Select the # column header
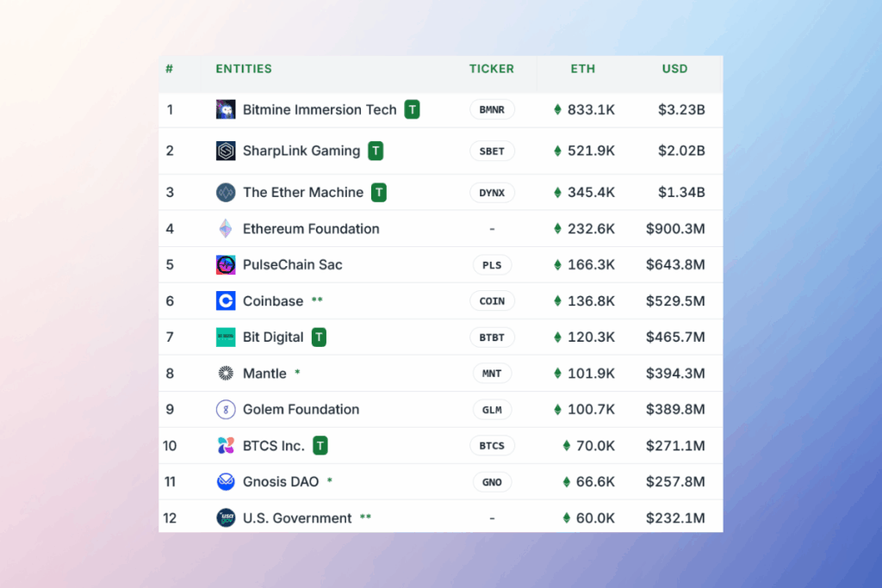This screenshot has width=882, height=588. pyautogui.click(x=169, y=69)
